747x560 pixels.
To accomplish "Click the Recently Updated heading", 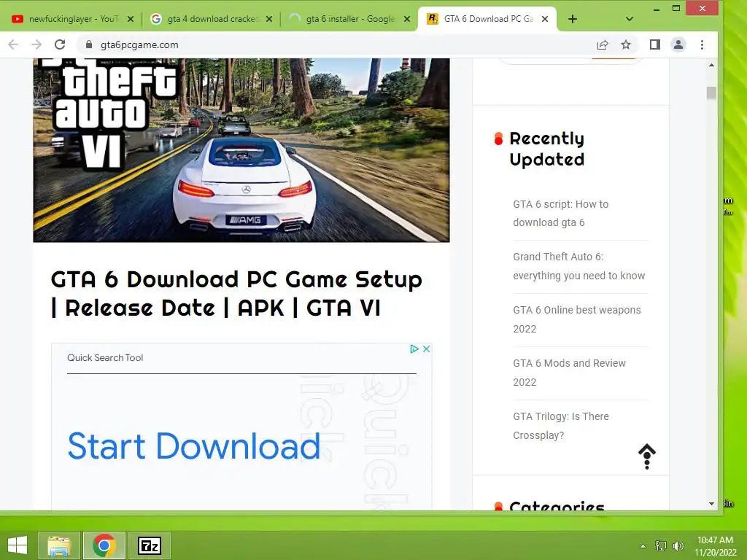I will click(547, 149).
